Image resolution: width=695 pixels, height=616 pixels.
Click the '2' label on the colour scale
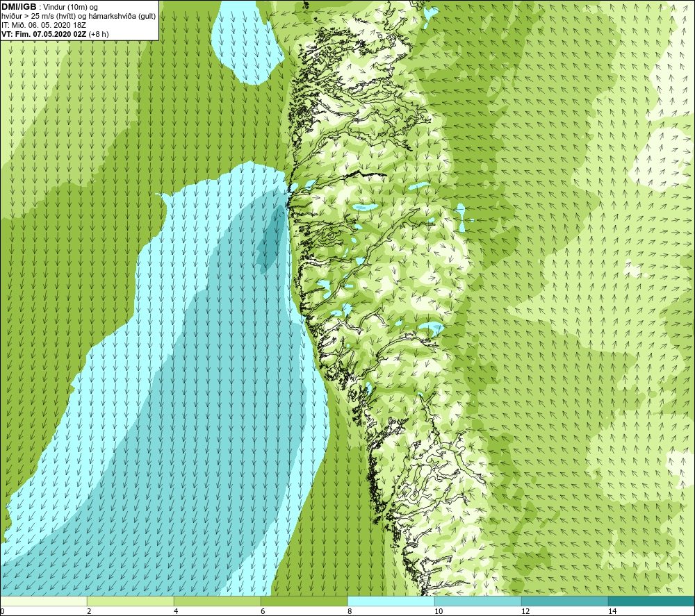coord(89,611)
